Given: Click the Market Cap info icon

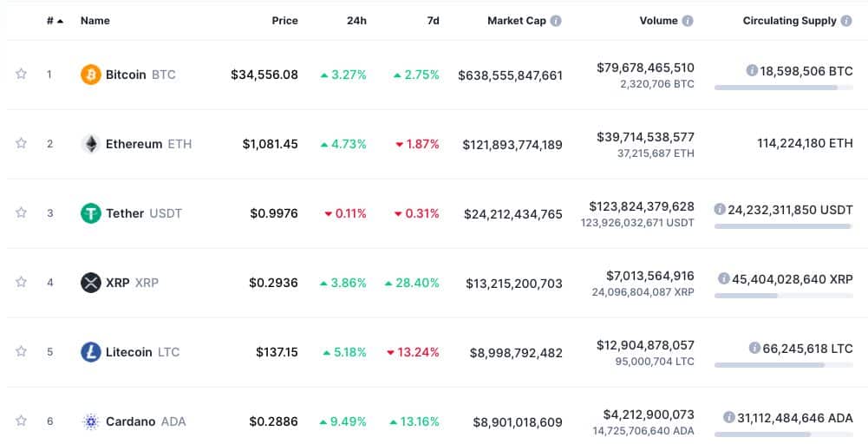Looking at the screenshot, I should (556, 21).
